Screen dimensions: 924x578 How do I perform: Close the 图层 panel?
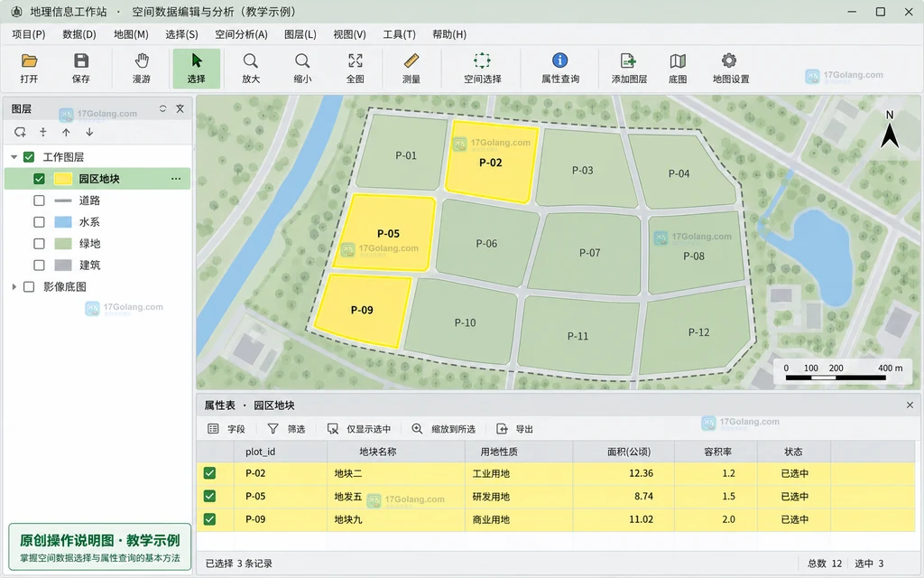pyautogui.click(x=180, y=108)
